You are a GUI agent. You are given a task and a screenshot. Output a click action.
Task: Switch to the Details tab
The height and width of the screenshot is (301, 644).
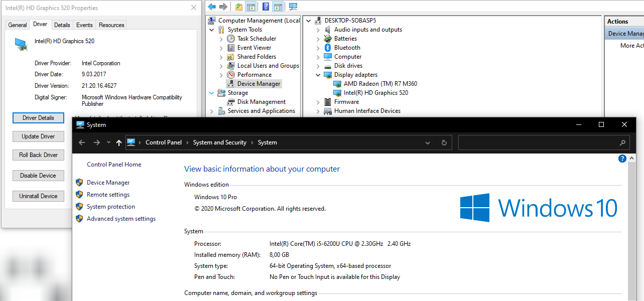coord(62,25)
